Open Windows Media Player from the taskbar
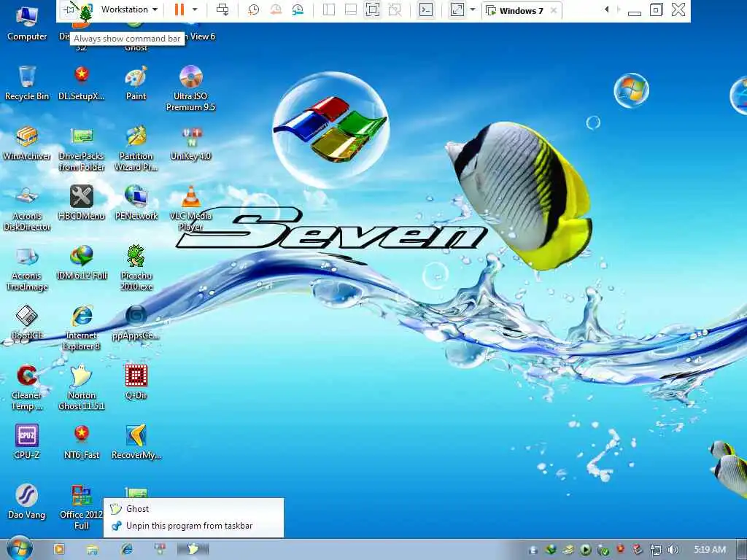This screenshot has width=747, height=560. (x=59, y=549)
